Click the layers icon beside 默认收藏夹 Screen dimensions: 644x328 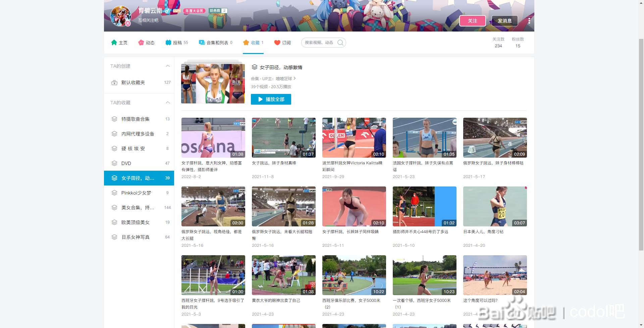[x=114, y=83]
